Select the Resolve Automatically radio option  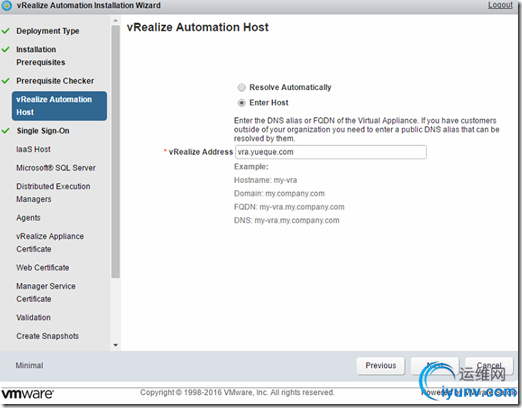[x=242, y=88]
